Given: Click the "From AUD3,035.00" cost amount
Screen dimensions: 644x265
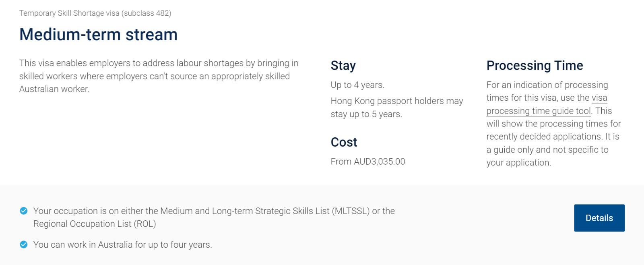Looking at the screenshot, I should pos(368,161).
